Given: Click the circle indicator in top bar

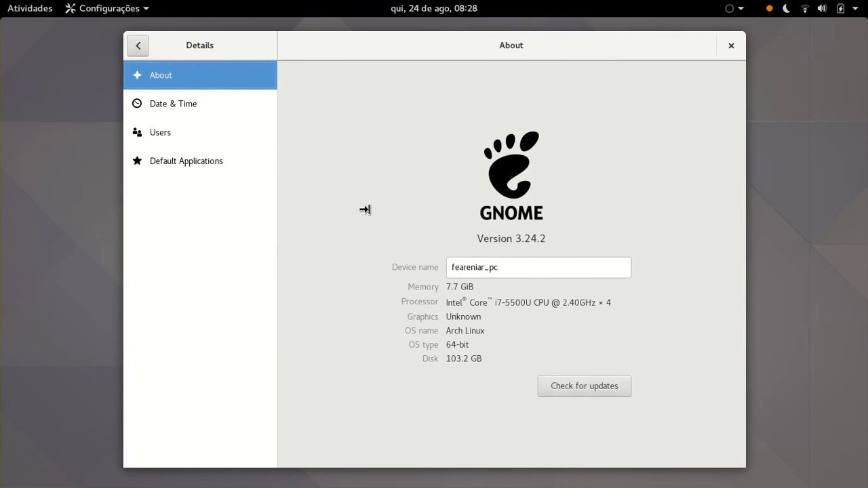Looking at the screenshot, I should (730, 9).
